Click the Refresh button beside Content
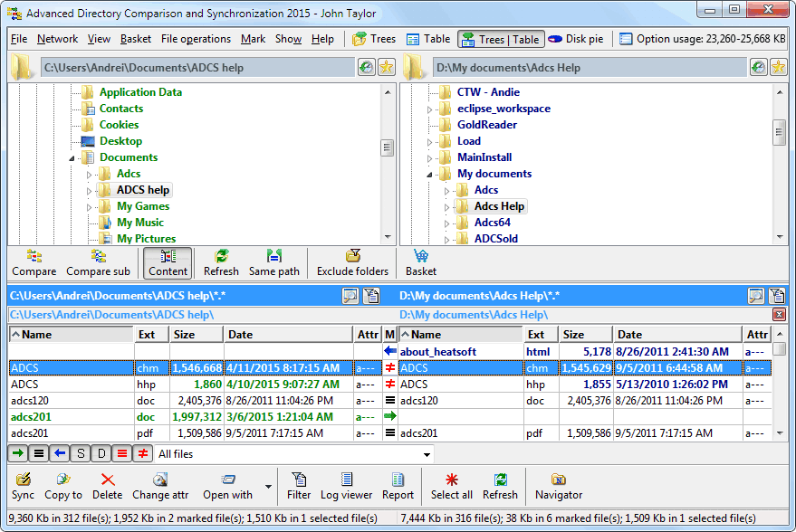The height and width of the screenshot is (532, 796). (x=221, y=263)
